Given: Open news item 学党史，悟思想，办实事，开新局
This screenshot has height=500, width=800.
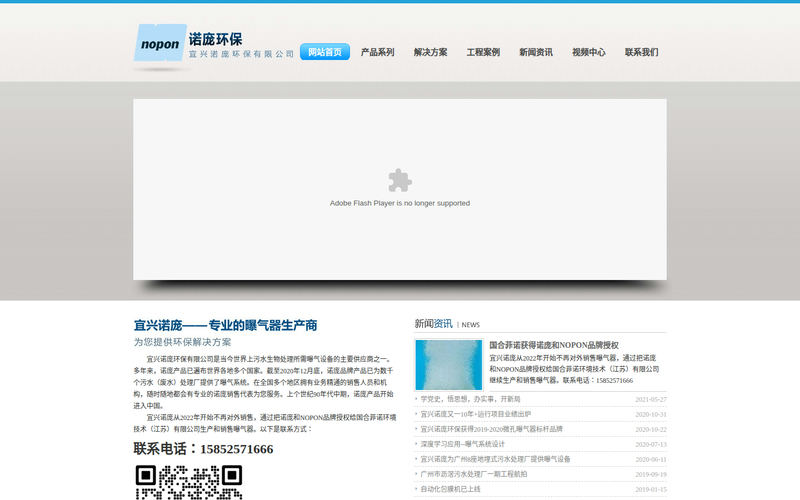Looking at the screenshot, I should [470, 399].
